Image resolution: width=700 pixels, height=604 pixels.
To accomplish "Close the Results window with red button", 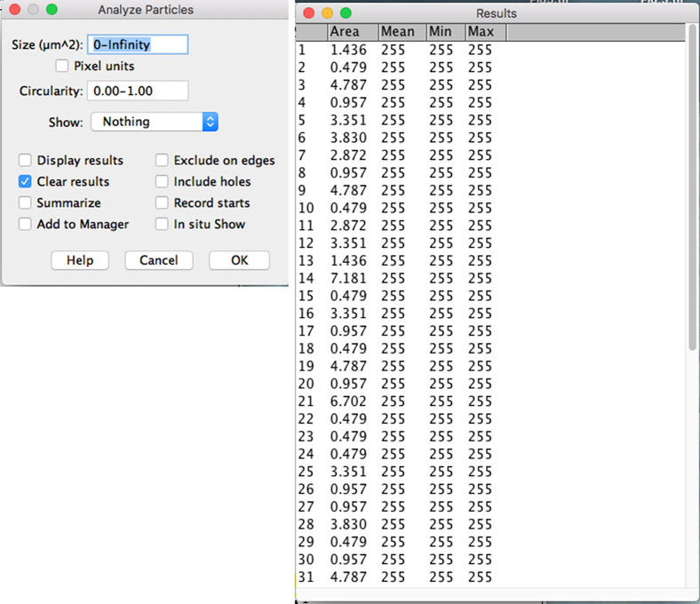I will (x=308, y=13).
